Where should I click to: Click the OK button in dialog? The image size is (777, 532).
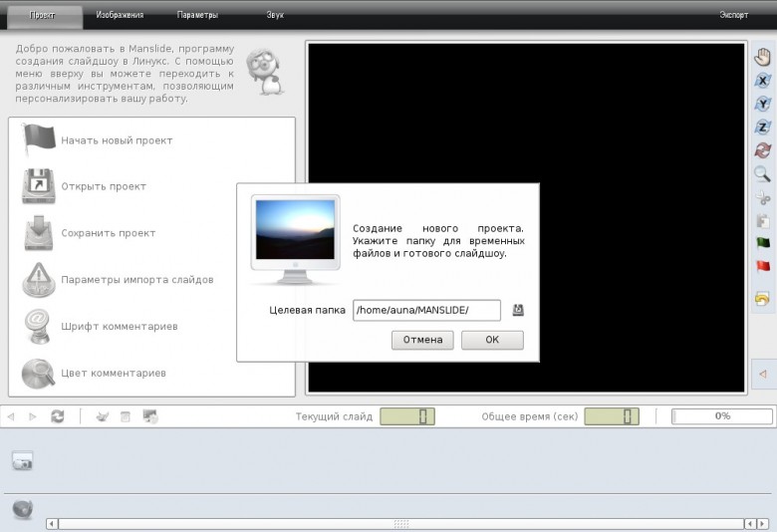(492, 340)
